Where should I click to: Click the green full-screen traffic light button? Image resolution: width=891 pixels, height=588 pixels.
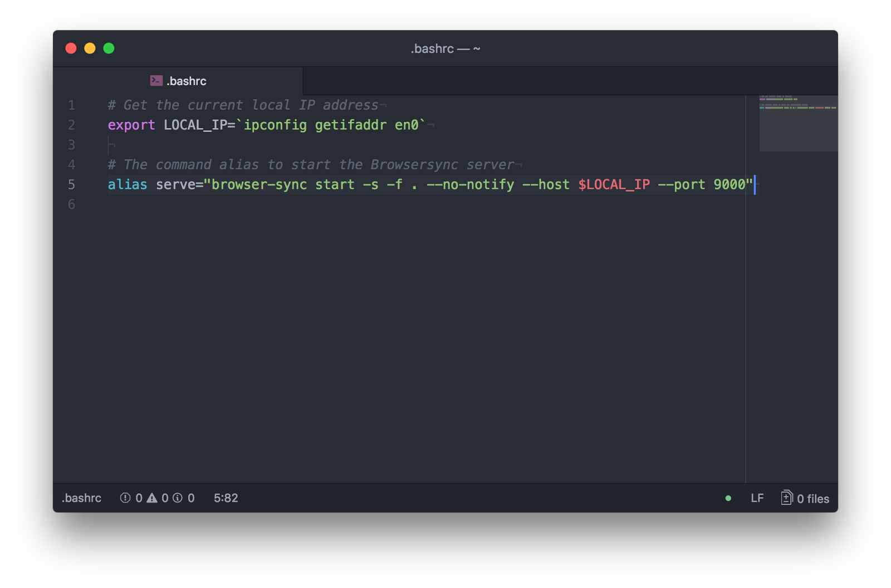(x=107, y=48)
